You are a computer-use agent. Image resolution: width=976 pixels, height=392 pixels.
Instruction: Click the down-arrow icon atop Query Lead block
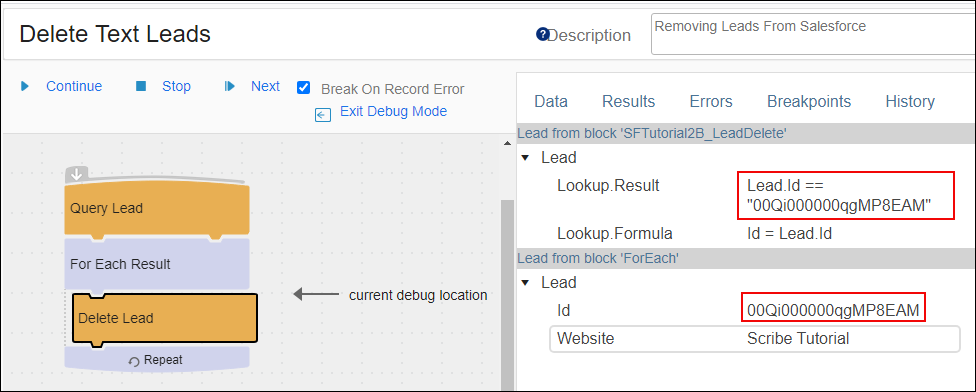click(77, 174)
